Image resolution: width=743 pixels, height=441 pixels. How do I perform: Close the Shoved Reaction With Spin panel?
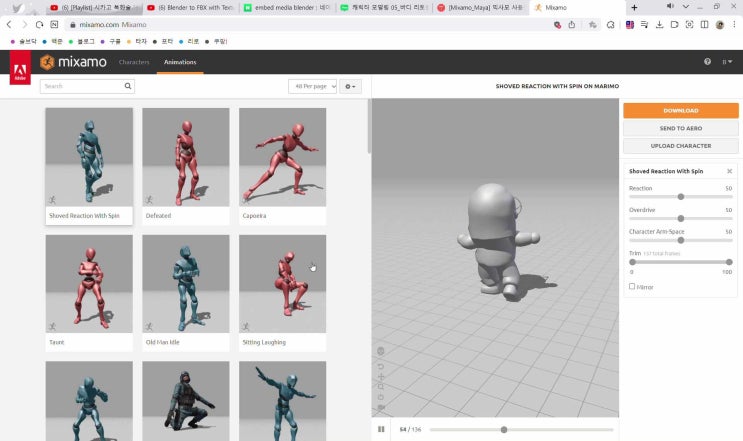[x=729, y=171]
